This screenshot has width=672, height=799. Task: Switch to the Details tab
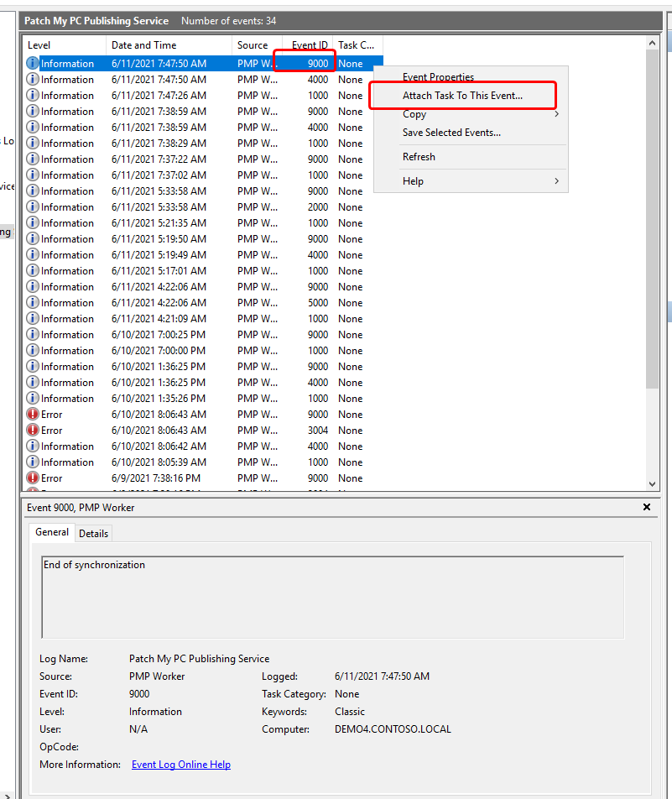pos(93,534)
